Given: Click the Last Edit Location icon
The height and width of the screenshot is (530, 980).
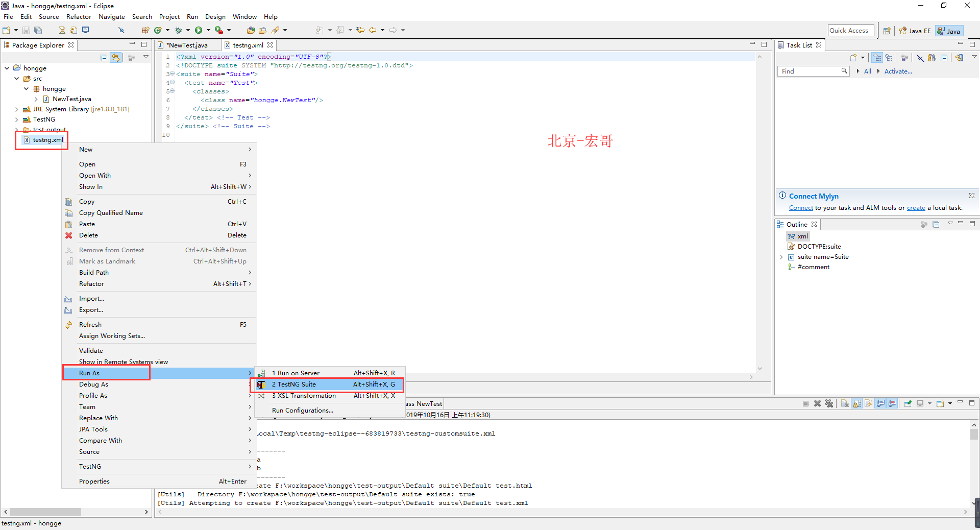Looking at the screenshot, I should coord(360,30).
